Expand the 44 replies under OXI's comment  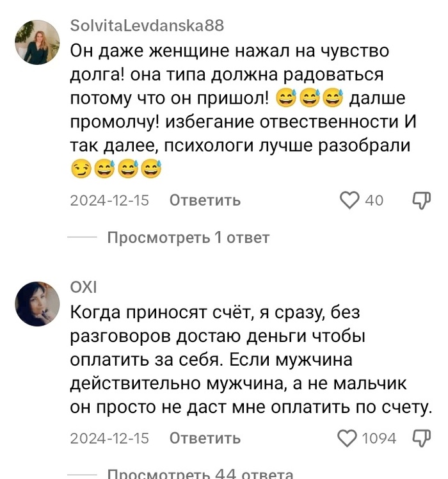[x=200, y=475]
